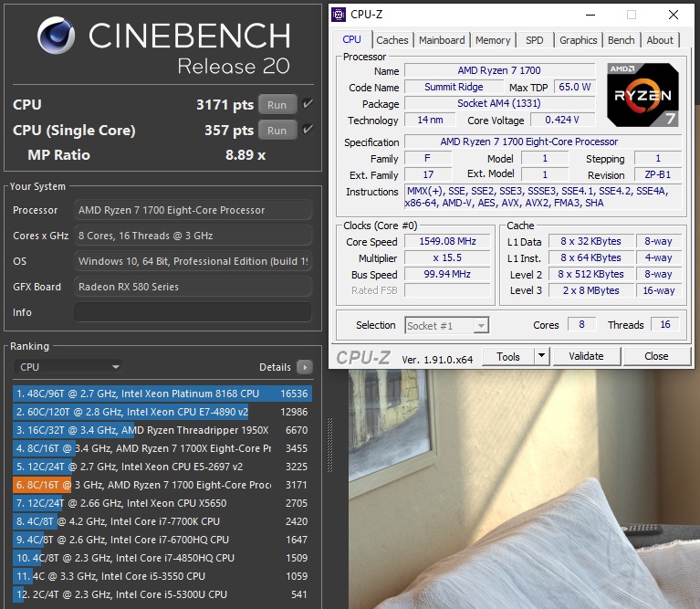Click the Level 3 cache value 2 x 8 MBytes

[x=591, y=290]
